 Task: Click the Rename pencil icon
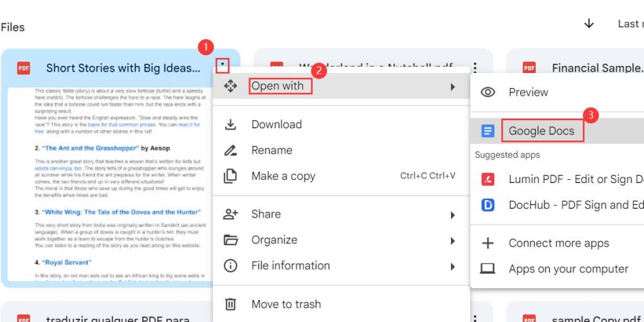coord(230,150)
